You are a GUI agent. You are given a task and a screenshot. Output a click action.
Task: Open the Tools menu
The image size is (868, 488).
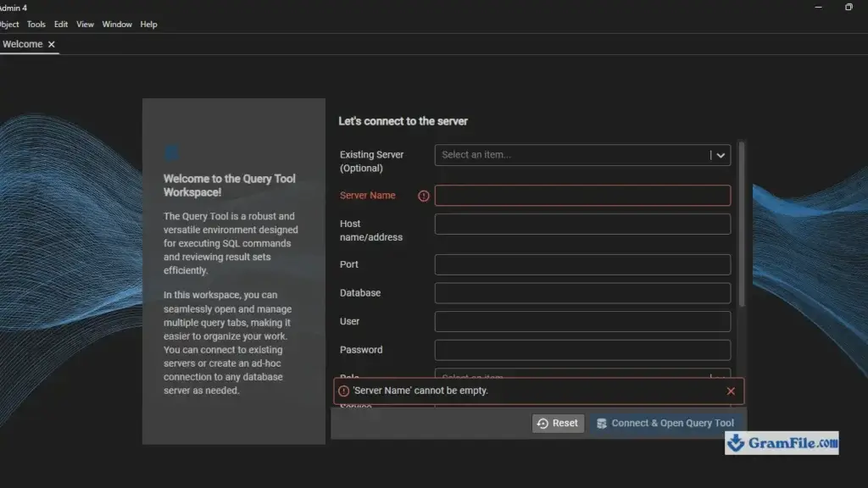[x=36, y=25]
